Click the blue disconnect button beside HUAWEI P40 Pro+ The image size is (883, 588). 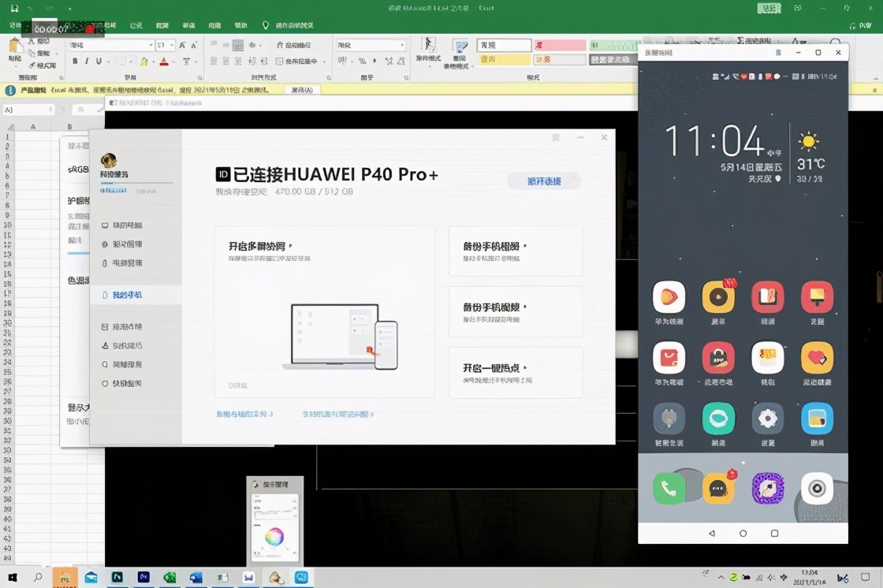[544, 180]
